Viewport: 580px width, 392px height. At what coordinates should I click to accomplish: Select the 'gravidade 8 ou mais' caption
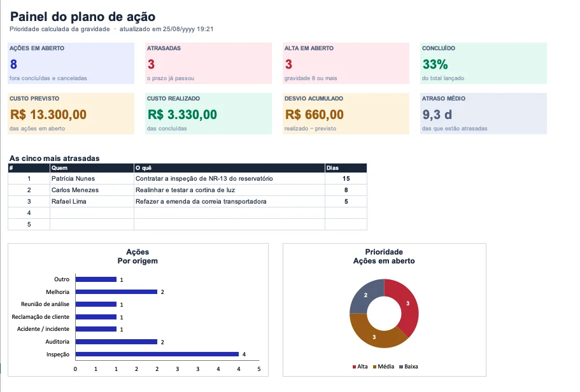(x=311, y=78)
